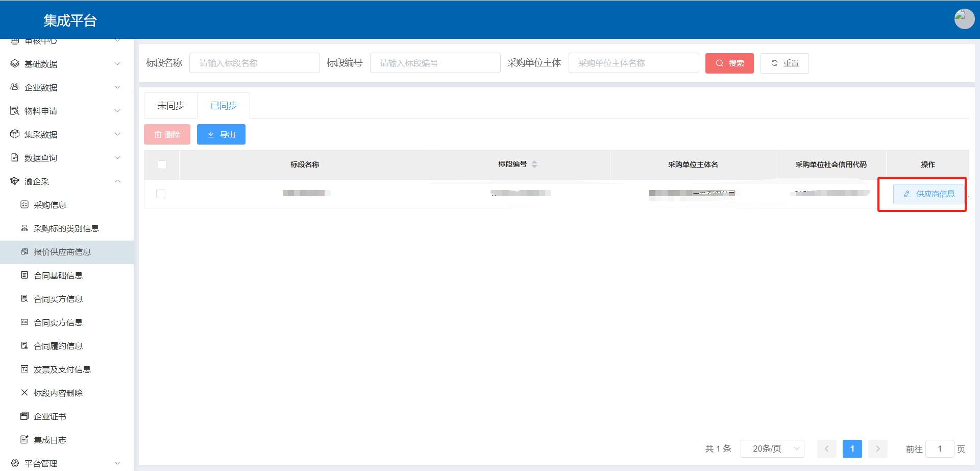
Task: Select 合同基础信息 in the sidebar
Action: 58,275
